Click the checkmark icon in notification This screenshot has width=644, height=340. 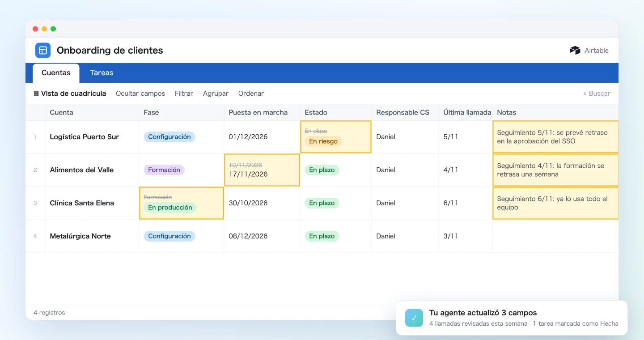(414, 318)
